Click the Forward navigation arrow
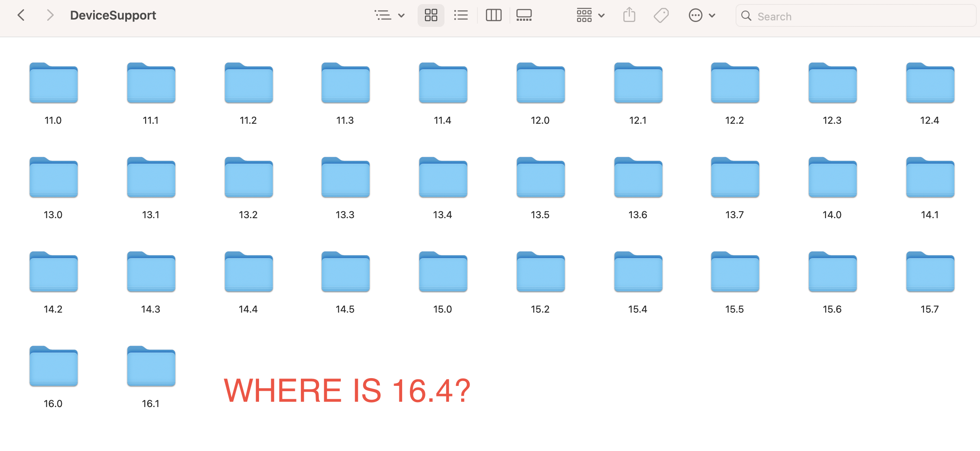 50,15
